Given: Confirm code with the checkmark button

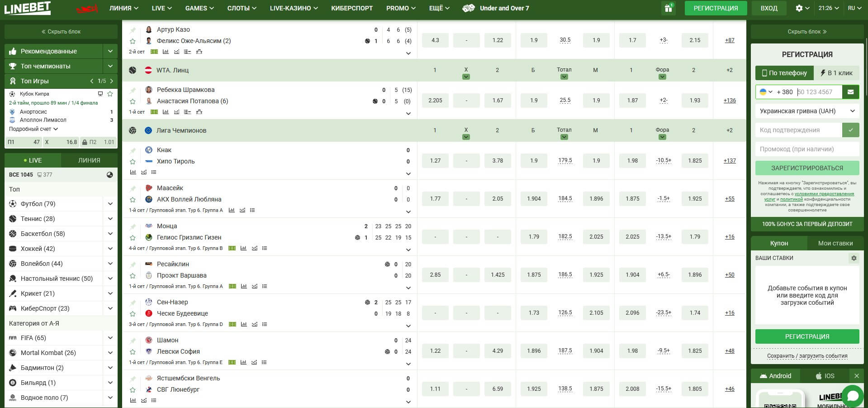Looking at the screenshot, I should pyautogui.click(x=851, y=130).
